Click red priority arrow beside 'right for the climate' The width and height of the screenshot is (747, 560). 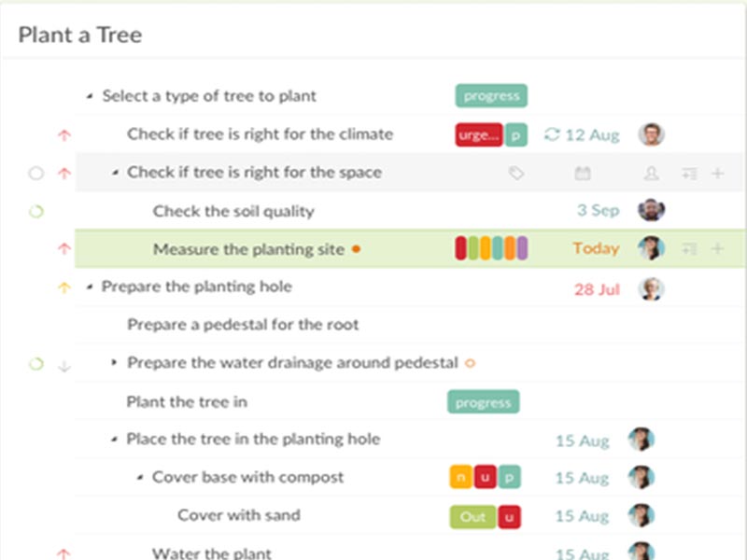[x=64, y=134]
